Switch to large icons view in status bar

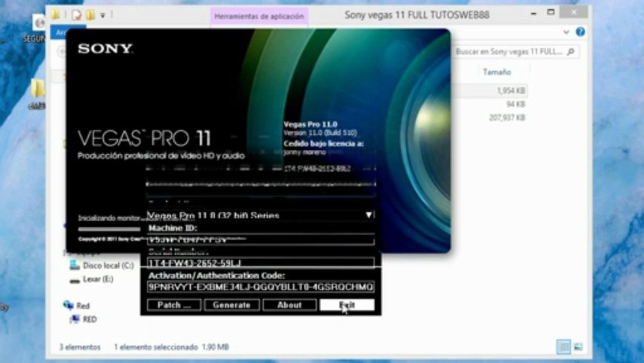[578, 347]
